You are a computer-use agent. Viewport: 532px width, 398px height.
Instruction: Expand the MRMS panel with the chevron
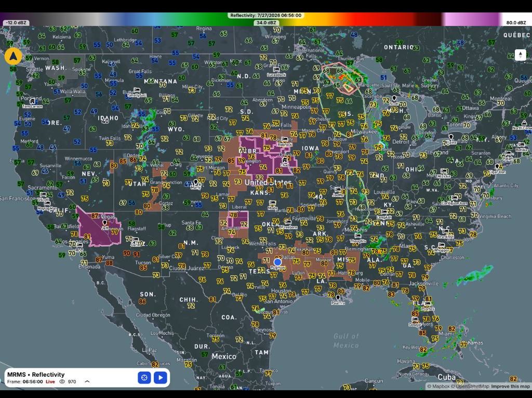87,382
